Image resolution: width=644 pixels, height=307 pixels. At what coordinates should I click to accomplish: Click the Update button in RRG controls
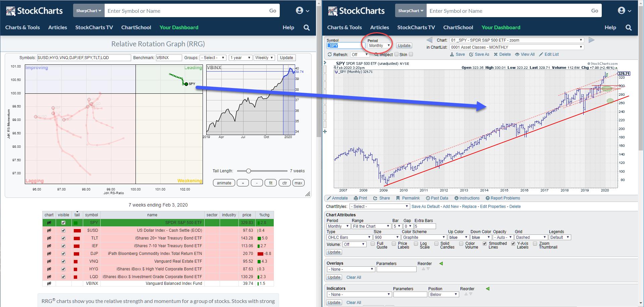[286, 58]
